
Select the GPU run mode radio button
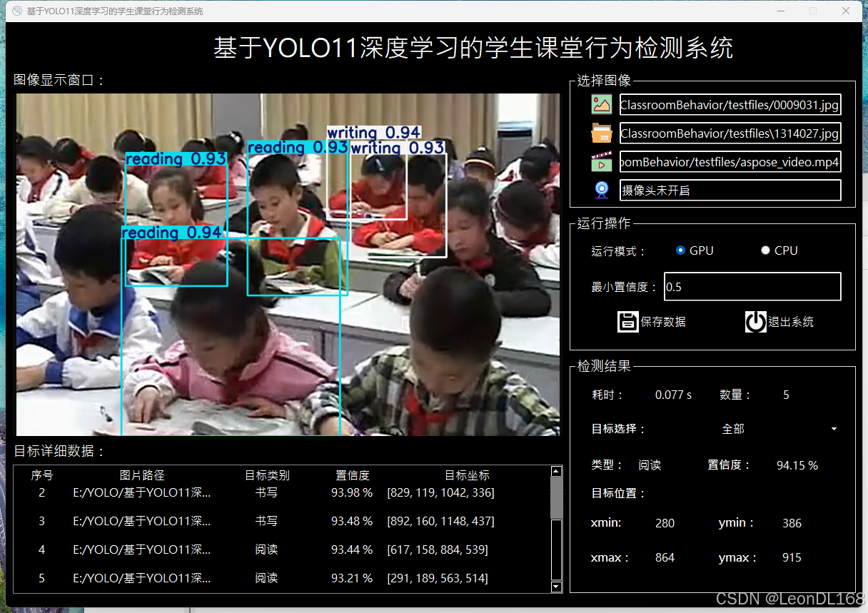click(680, 250)
